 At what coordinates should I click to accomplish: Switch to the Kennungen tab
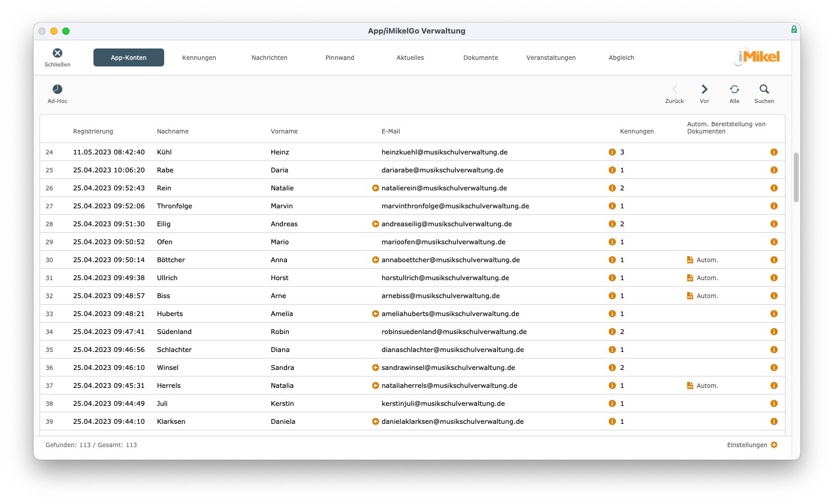pyautogui.click(x=199, y=57)
